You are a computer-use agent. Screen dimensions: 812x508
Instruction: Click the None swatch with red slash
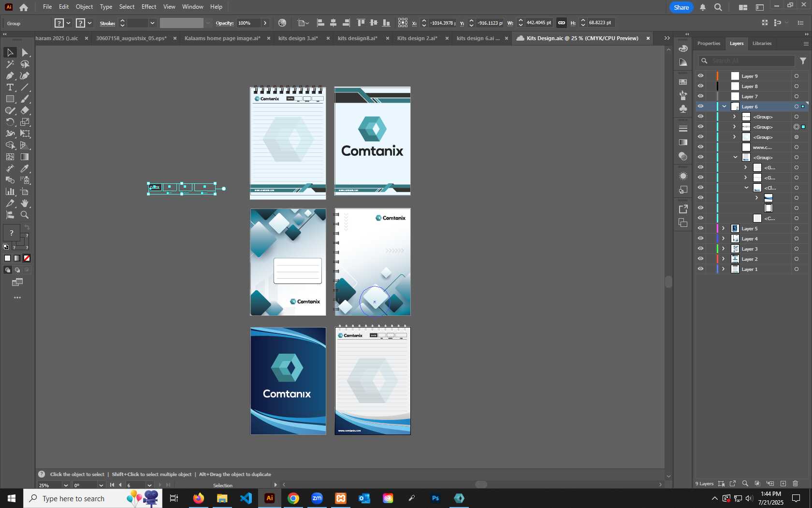click(x=27, y=258)
